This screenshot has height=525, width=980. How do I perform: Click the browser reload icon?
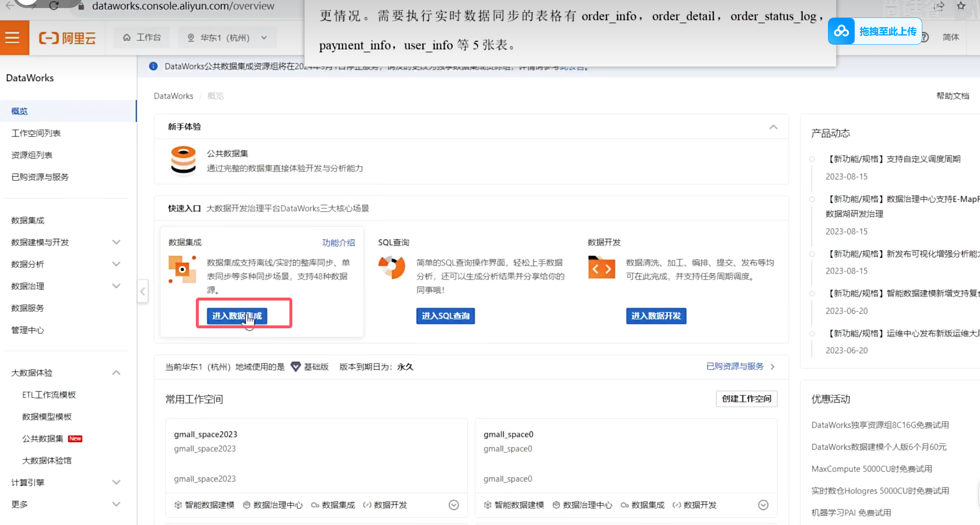(x=54, y=6)
